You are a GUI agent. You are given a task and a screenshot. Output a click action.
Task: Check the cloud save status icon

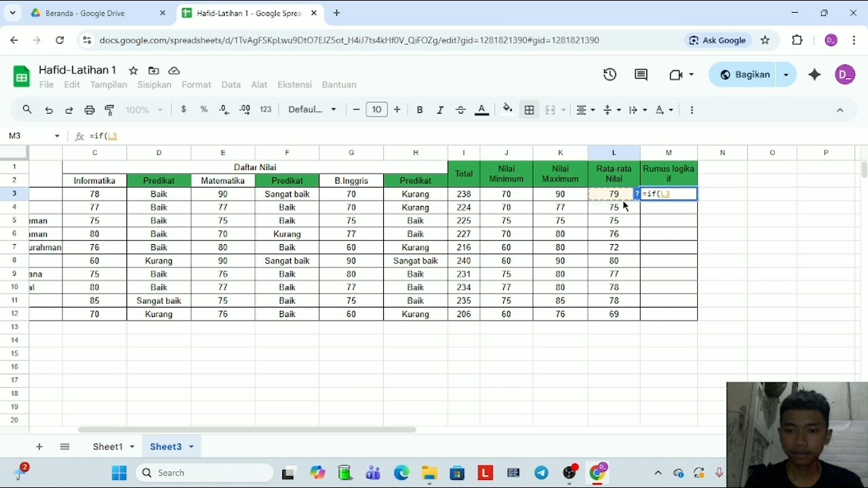(174, 70)
